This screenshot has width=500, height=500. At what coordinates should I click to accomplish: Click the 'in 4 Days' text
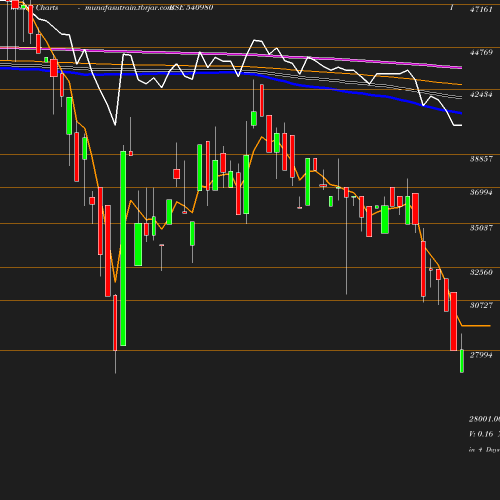tap(484, 450)
